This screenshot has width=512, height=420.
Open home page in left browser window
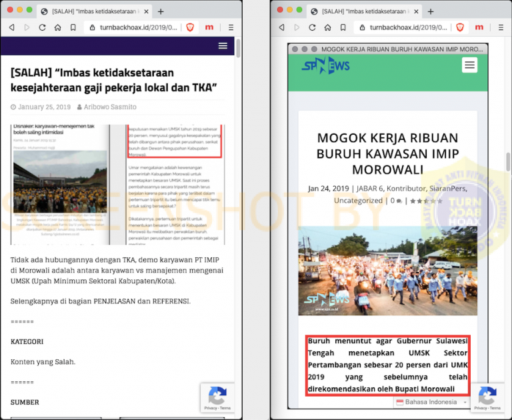(x=58, y=27)
